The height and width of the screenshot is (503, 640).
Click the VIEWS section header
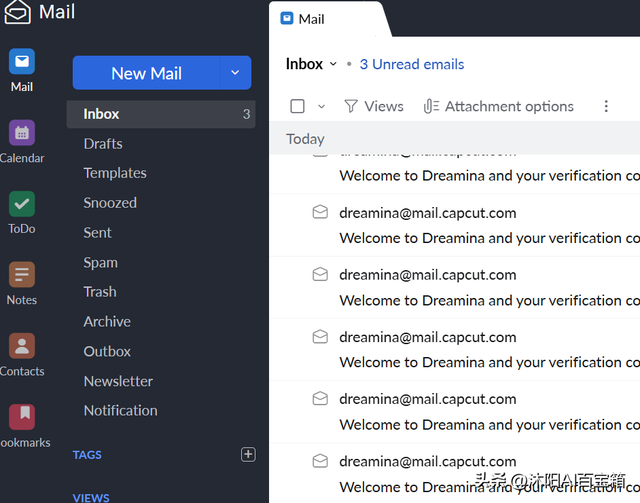91,498
